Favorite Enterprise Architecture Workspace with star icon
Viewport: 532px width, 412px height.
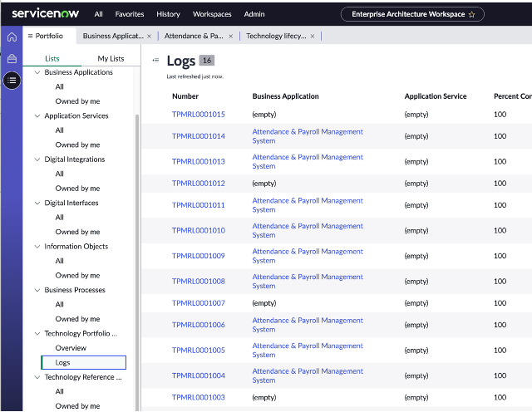(x=471, y=14)
